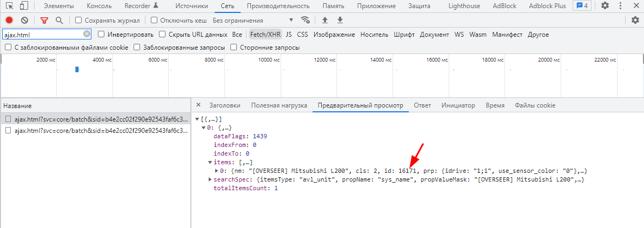Open the Источники panel
This screenshot has width=644, height=228.
192,6
